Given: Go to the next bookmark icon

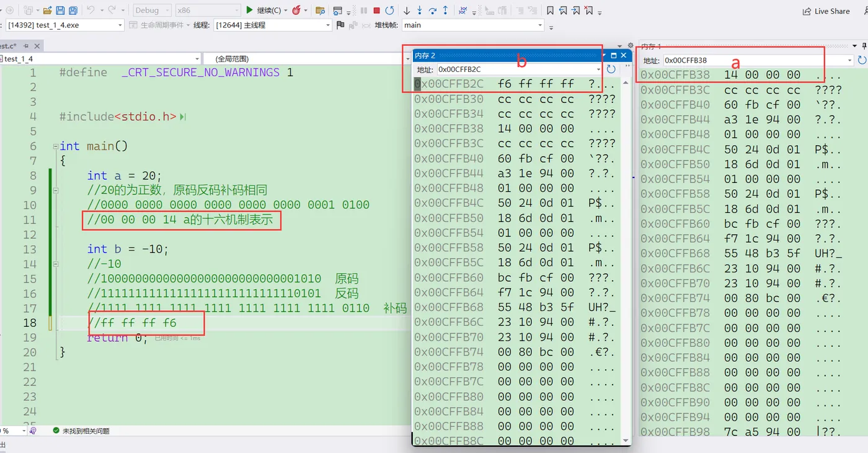Looking at the screenshot, I should [576, 11].
